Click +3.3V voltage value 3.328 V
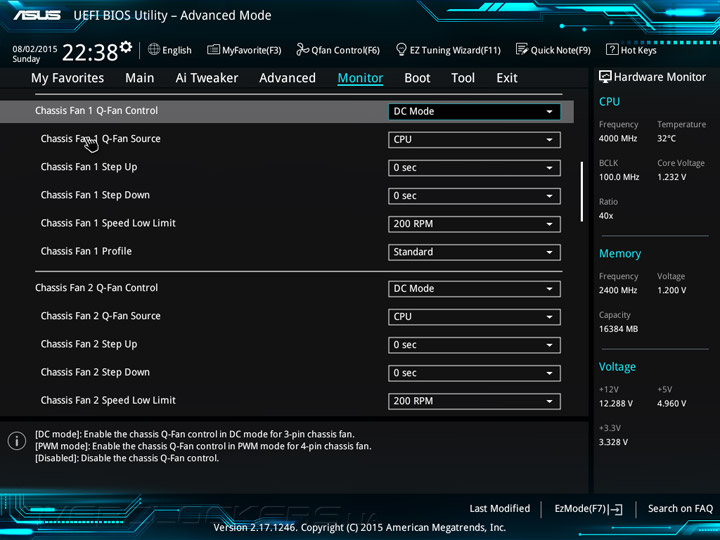 [613, 442]
